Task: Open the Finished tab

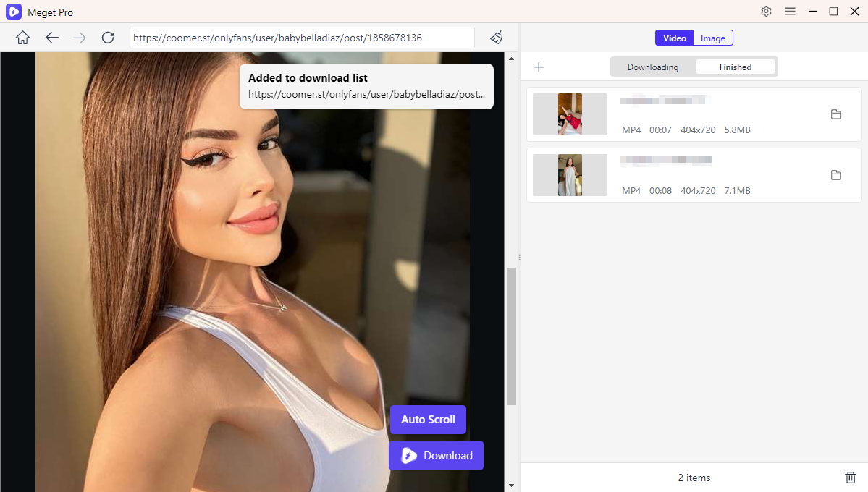Action: (735, 67)
